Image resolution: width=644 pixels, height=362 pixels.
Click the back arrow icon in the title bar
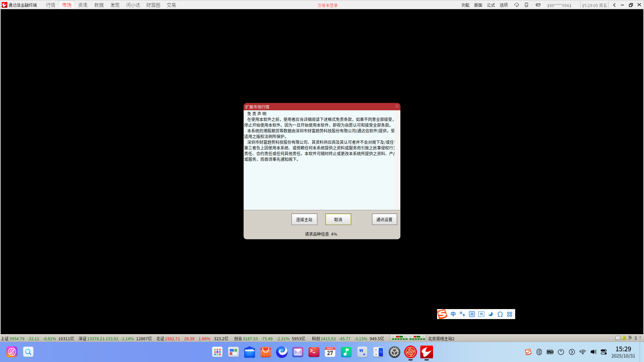click(614, 5)
